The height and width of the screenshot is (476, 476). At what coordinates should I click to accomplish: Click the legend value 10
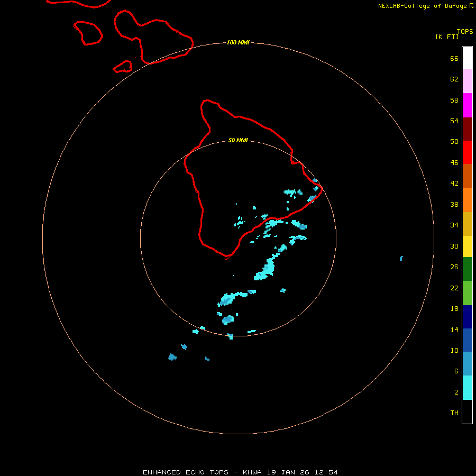(x=454, y=351)
